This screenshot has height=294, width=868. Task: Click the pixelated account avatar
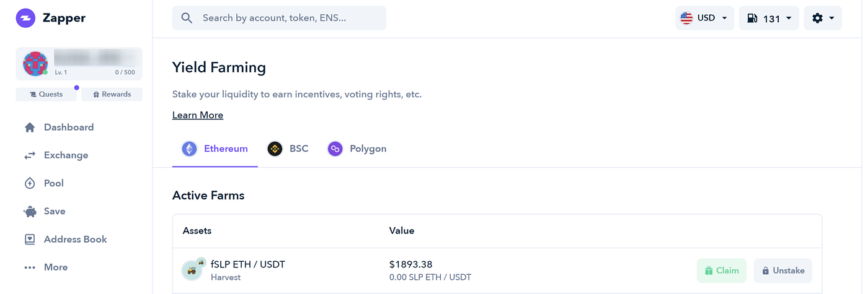click(x=35, y=64)
